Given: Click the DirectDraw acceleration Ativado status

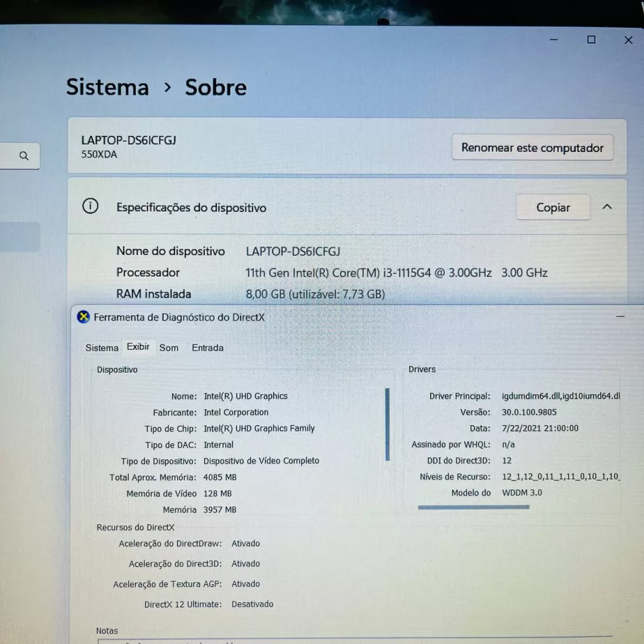Looking at the screenshot, I should (245, 544).
